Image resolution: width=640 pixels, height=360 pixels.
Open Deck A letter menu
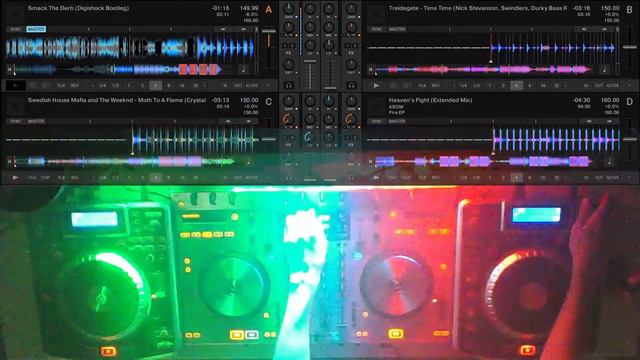click(x=269, y=9)
